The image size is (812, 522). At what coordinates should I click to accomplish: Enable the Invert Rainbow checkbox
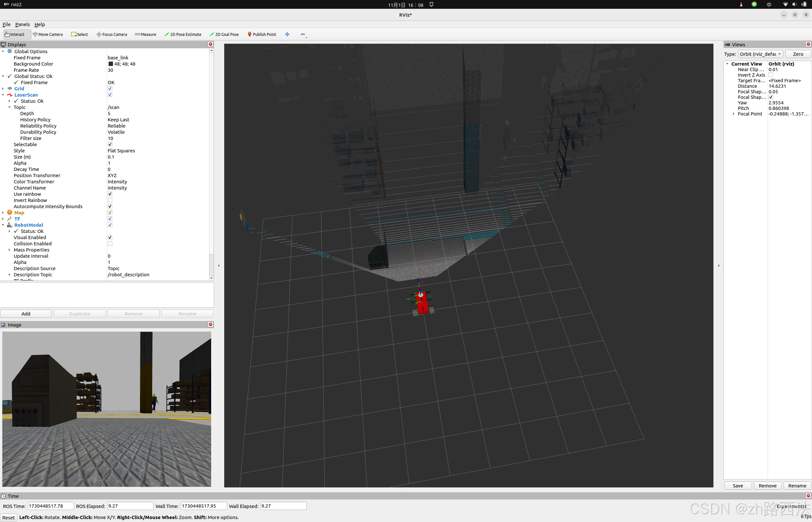click(x=110, y=200)
